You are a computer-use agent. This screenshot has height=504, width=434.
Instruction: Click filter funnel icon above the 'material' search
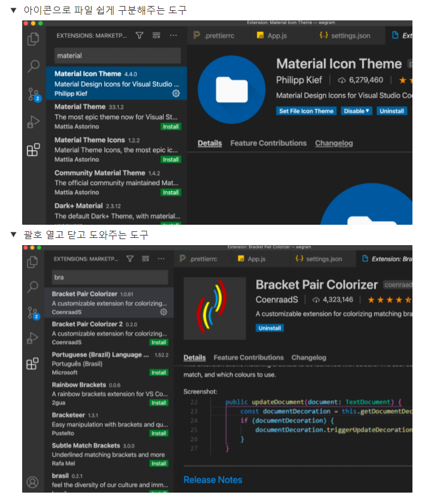[x=139, y=35]
